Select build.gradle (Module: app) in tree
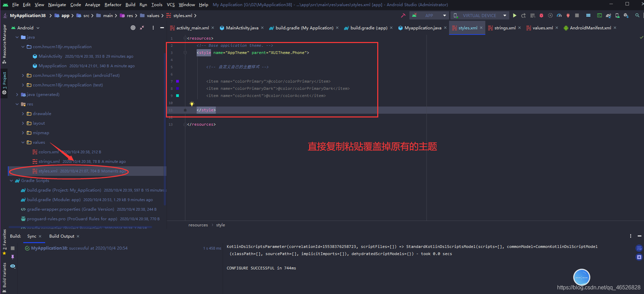 pos(54,200)
